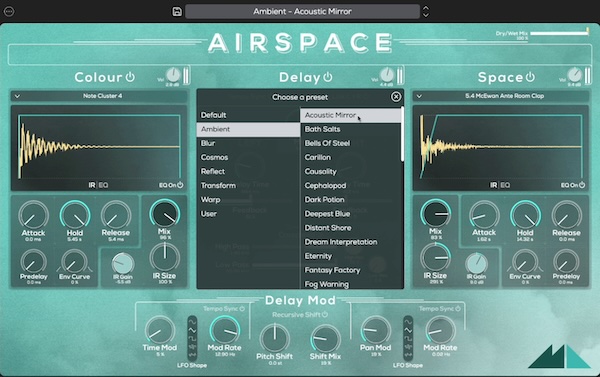This screenshot has width=600, height=377.
Task: Click the Colour IR Size knob
Action: 165,258
